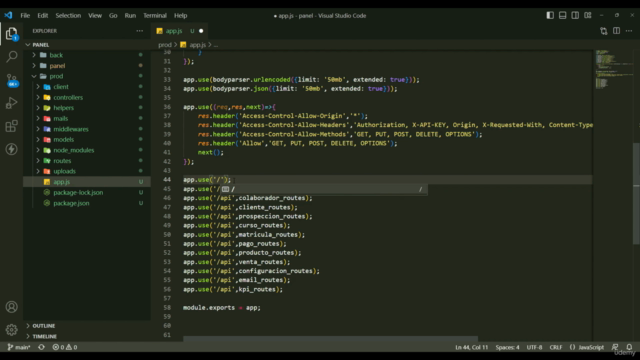Open the Accounts icon in activity bar

tap(11, 307)
